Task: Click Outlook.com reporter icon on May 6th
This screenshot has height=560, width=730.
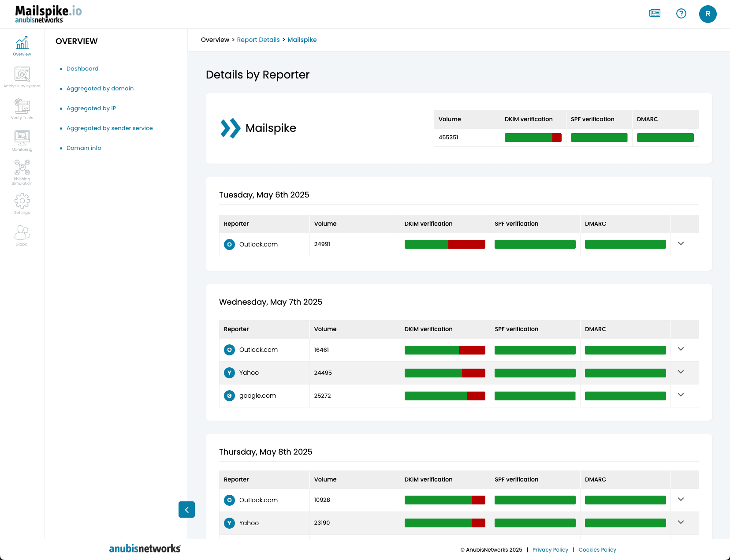Action: click(x=229, y=244)
